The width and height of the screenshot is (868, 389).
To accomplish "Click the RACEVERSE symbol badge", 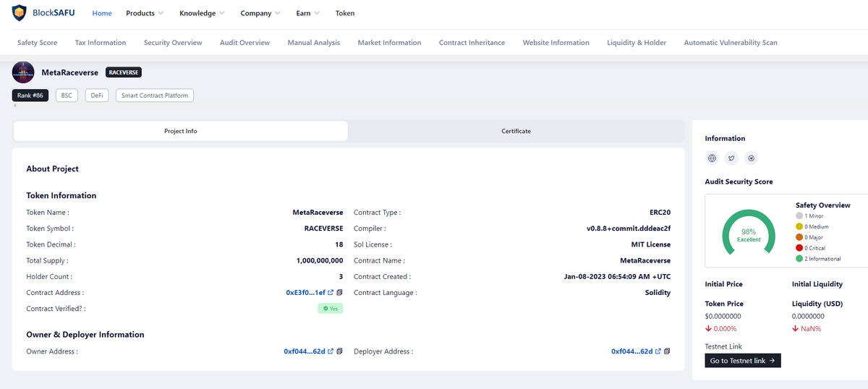I will tap(124, 72).
